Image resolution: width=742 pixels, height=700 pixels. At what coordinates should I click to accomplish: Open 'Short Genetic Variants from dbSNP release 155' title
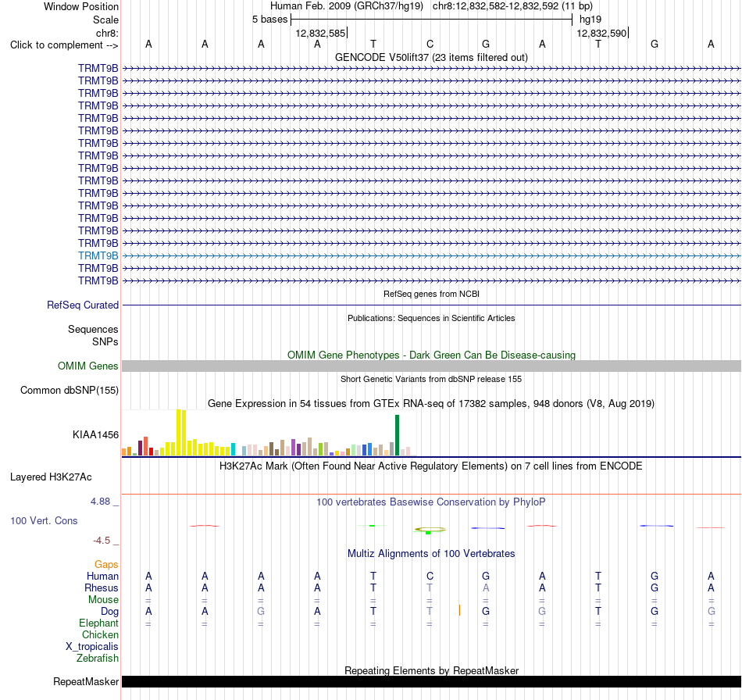431,379
